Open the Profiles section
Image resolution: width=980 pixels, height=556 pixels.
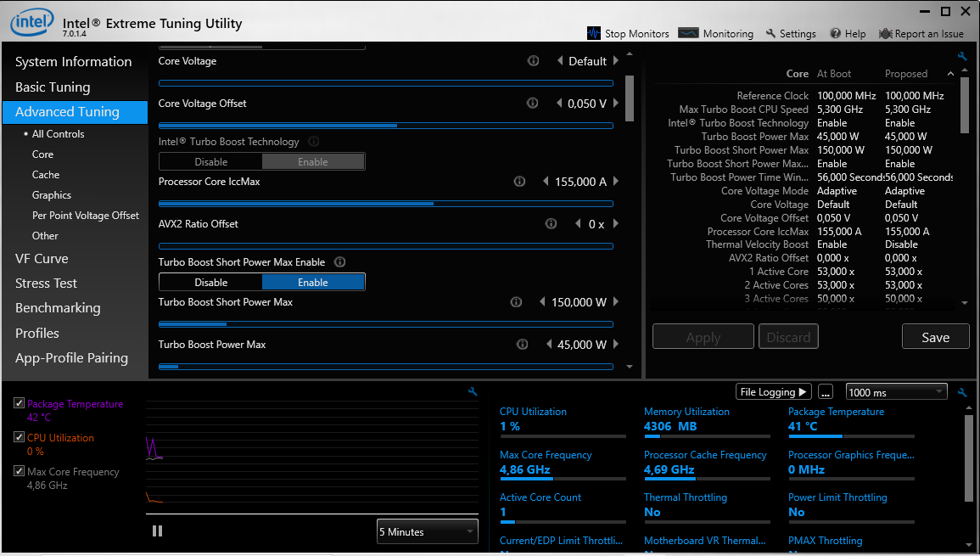[36, 334]
